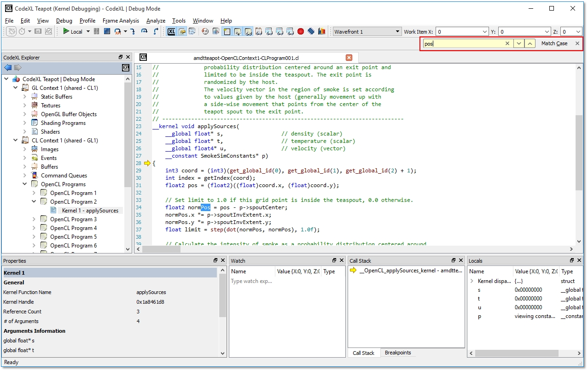Select the Static Buffers tree item
Screen dimensions: 588x371
pos(56,97)
